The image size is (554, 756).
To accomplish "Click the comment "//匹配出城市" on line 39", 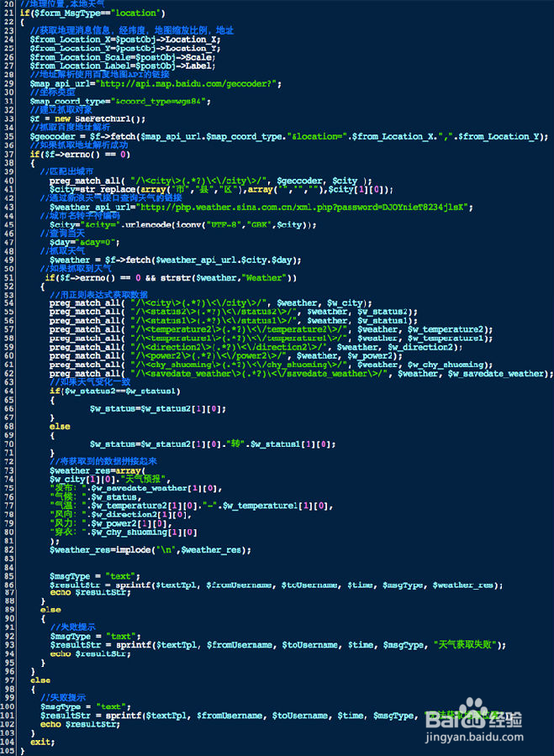I will 66,171.
